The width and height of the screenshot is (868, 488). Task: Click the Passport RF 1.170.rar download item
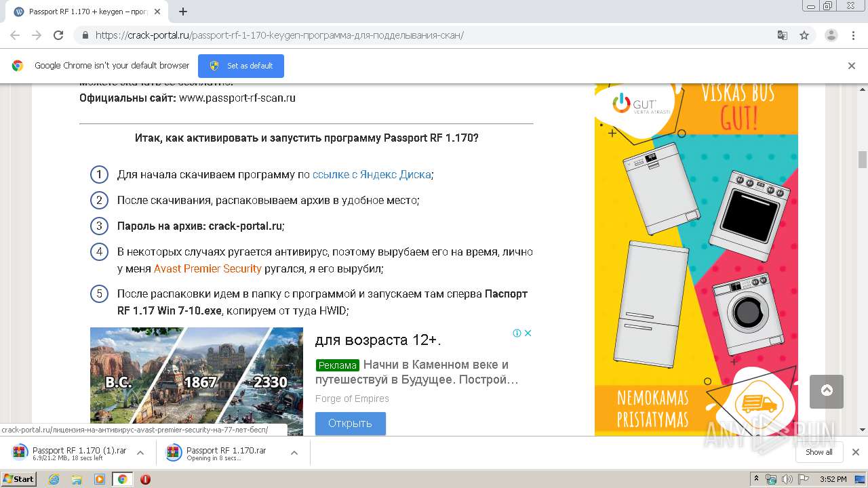(224, 453)
